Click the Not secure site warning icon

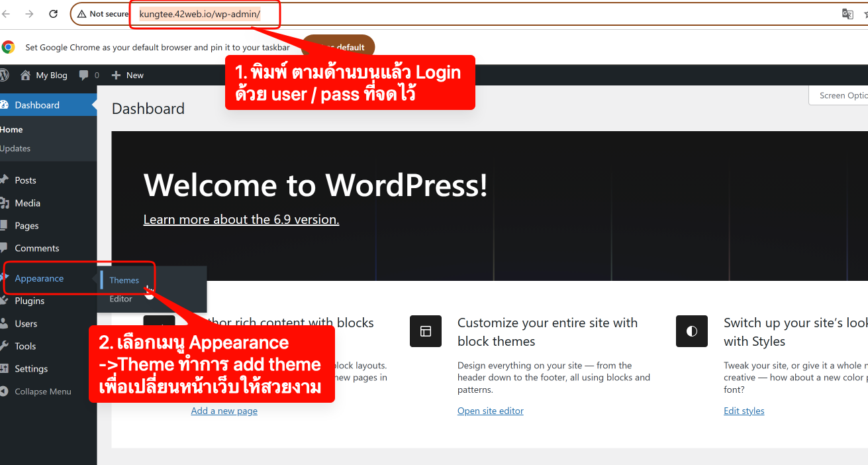click(82, 14)
